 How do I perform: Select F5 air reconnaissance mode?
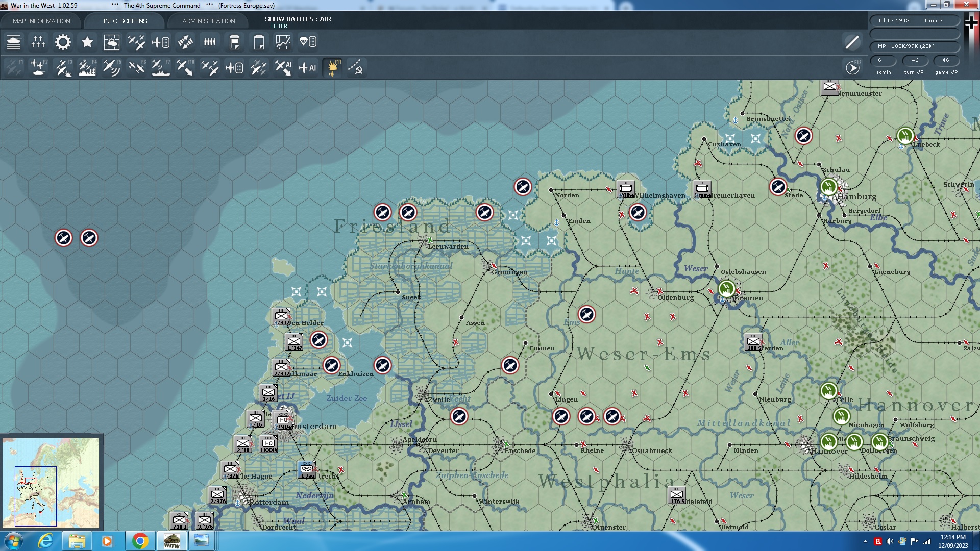111,67
